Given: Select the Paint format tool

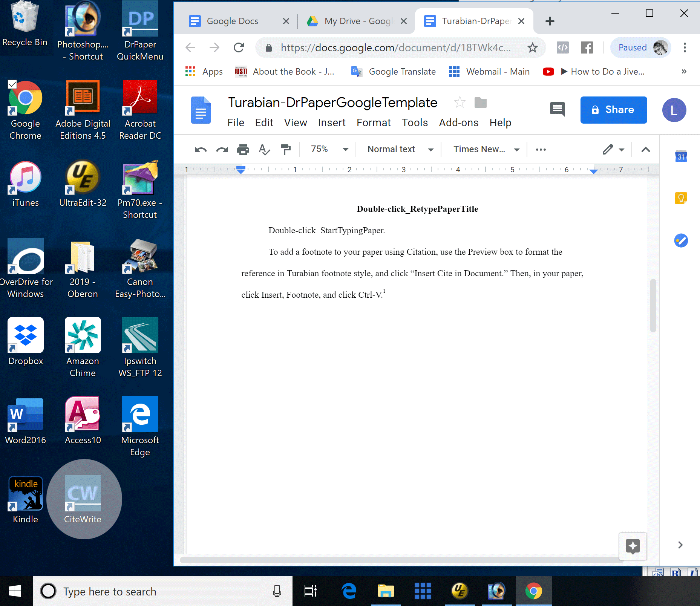Looking at the screenshot, I should [x=286, y=150].
